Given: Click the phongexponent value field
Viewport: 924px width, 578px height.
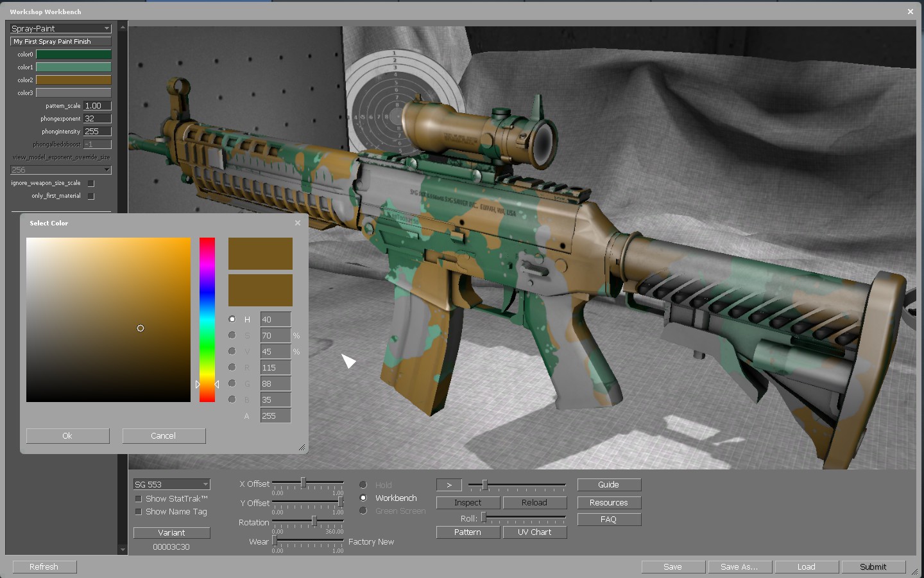Looking at the screenshot, I should pyautogui.click(x=98, y=119).
